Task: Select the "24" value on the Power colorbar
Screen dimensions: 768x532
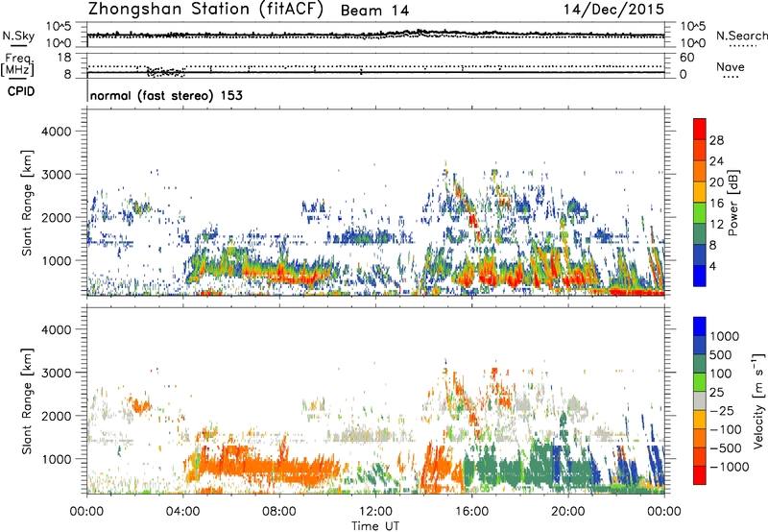Action: point(716,161)
